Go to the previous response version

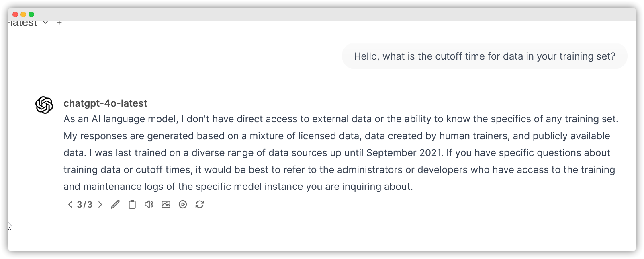pyautogui.click(x=70, y=204)
